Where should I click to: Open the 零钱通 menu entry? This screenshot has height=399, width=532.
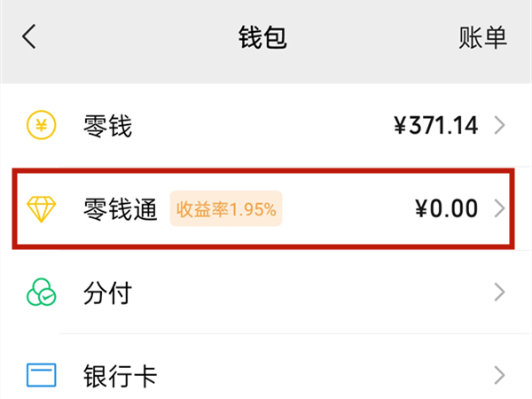120,209
